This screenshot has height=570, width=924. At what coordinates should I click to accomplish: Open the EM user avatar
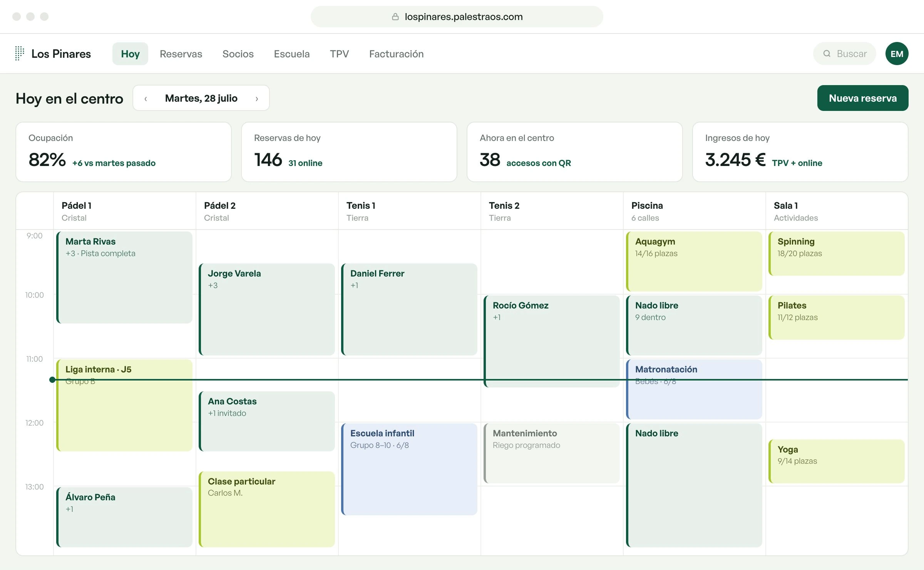pos(897,54)
